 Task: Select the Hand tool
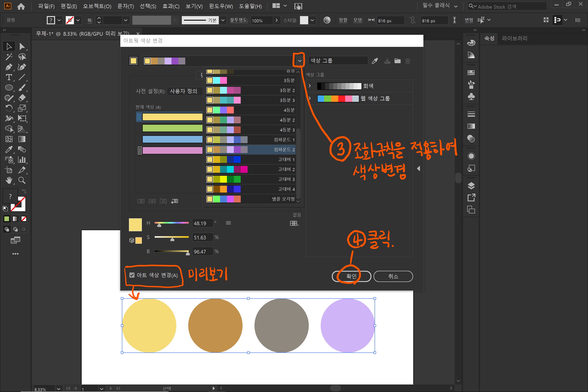[x=9, y=180]
